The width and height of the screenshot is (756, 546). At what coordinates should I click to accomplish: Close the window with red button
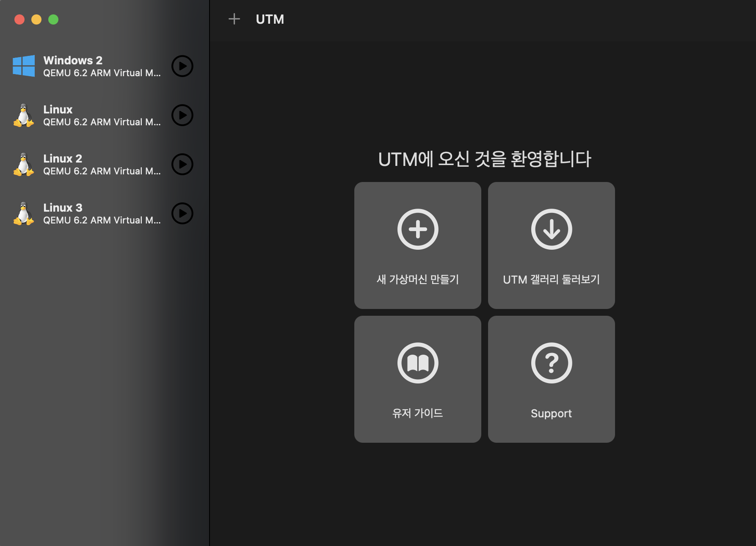pos(19,19)
